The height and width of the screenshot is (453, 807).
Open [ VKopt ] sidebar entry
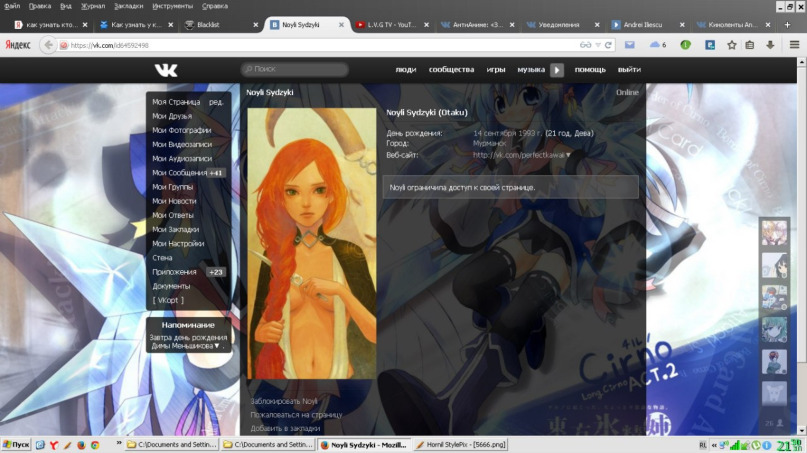click(168, 301)
